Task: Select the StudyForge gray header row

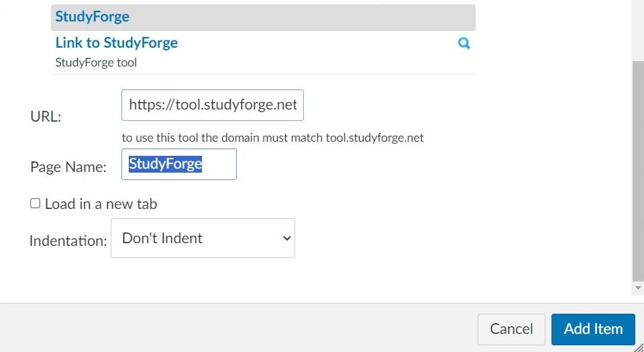Action: click(262, 17)
